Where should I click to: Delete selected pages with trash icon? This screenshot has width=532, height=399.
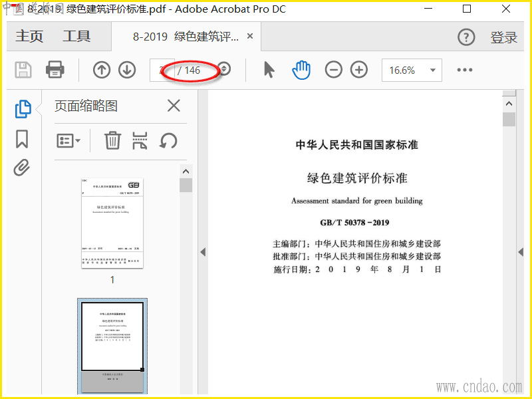pos(112,140)
